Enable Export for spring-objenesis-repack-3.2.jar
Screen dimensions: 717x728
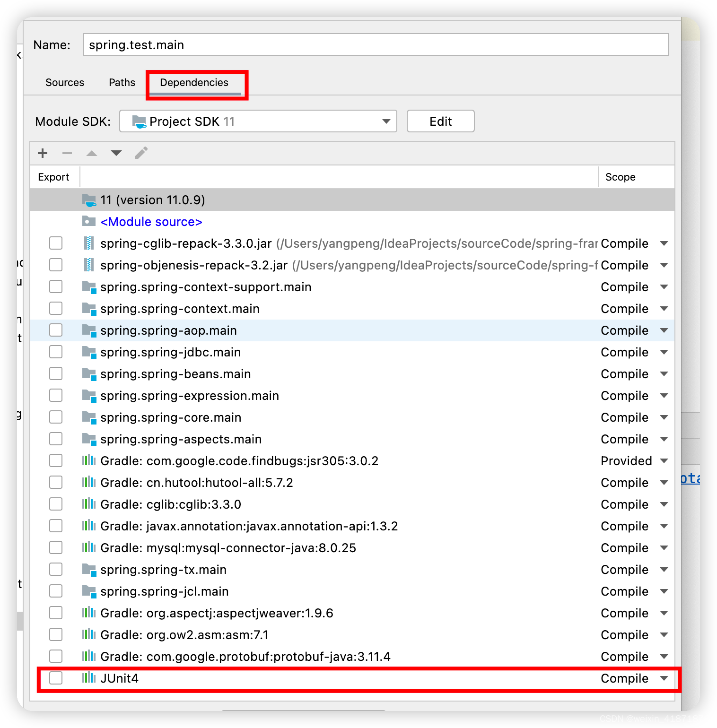[55, 265]
